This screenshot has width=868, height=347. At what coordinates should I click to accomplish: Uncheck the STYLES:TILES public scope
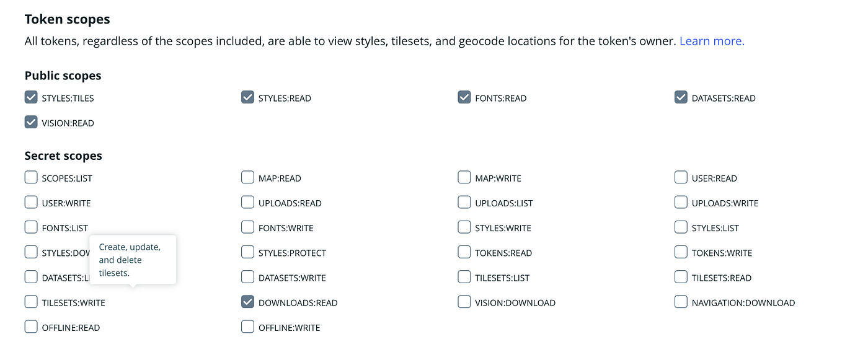point(31,97)
